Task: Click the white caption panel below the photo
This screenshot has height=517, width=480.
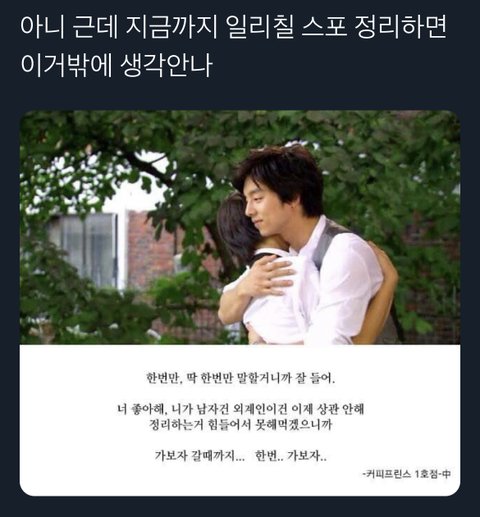Action: (240, 420)
